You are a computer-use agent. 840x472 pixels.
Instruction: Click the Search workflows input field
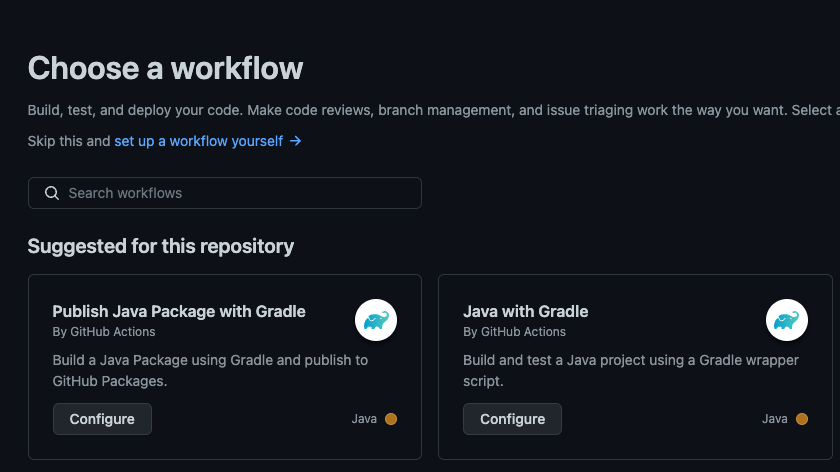click(x=224, y=193)
